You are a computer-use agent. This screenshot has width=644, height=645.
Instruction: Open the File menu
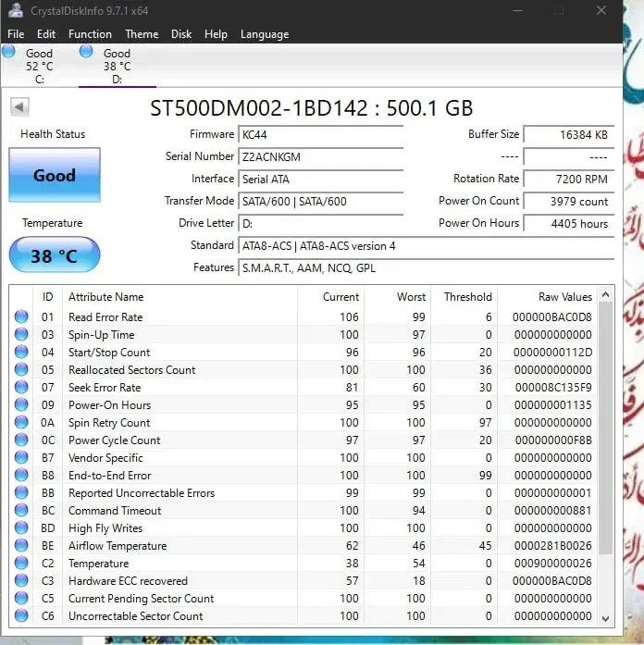[16, 34]
